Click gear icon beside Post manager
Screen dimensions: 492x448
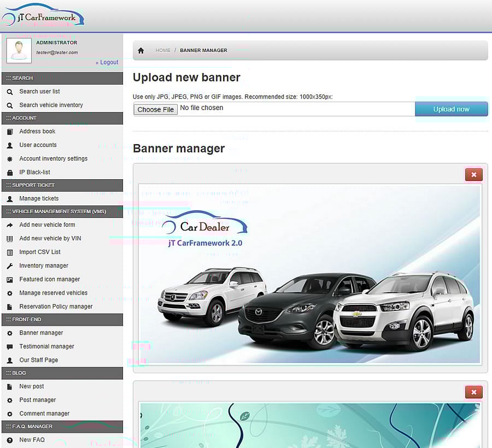10,400
